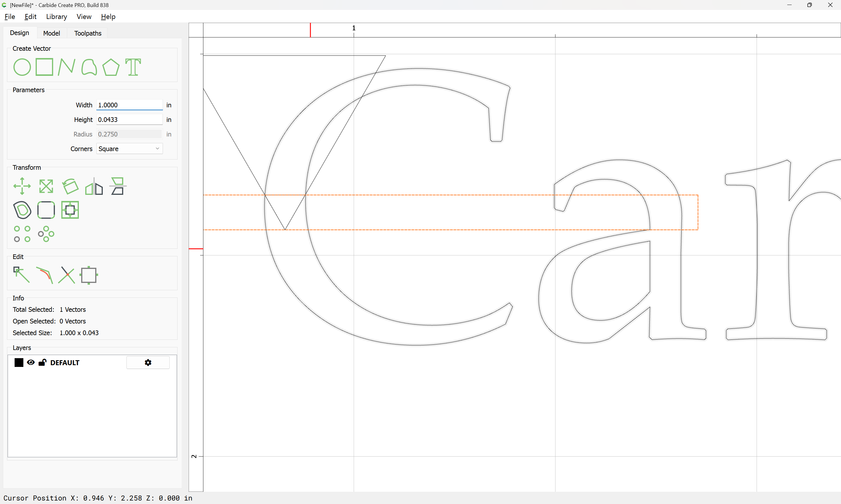Switch to the Toolpaths tab

click(x=88, y=33)
